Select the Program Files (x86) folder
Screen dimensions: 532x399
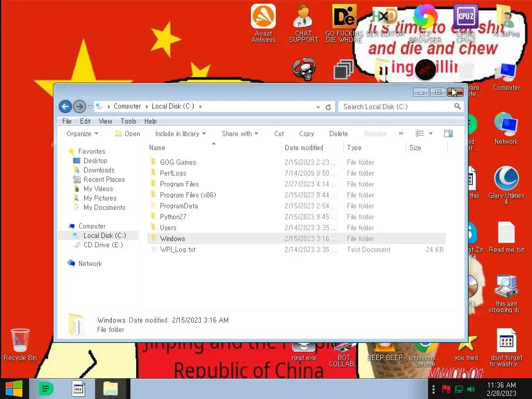pyautogui.click(x=297, y=195)
